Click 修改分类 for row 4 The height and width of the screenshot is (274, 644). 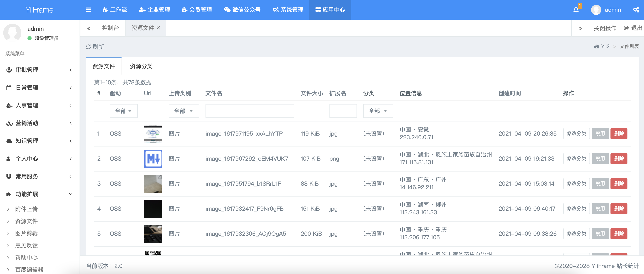click(576, 209)
